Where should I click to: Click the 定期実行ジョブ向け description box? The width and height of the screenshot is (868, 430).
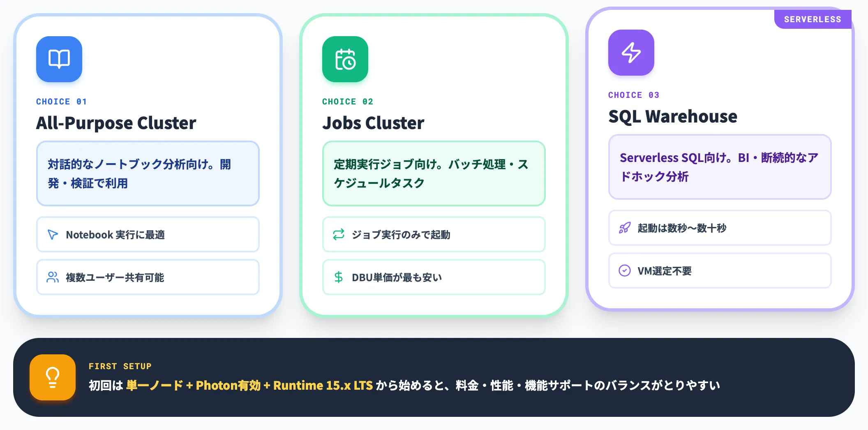(x=434, y=173)
